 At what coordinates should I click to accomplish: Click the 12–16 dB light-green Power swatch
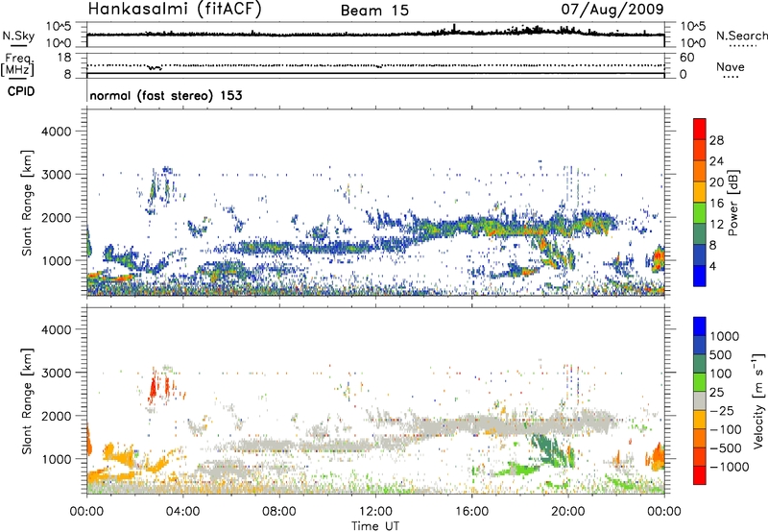pyautogui.click(x=700, y=213)
